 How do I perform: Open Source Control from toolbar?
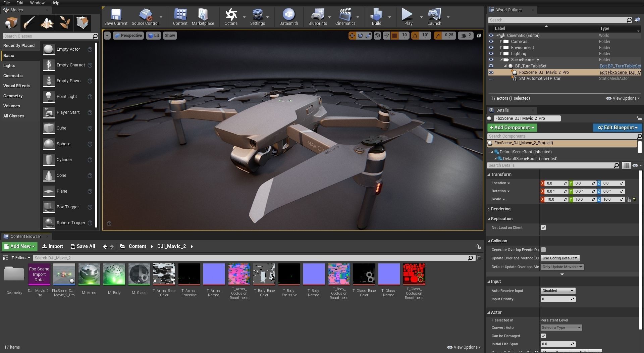click(x=145, y=17)
